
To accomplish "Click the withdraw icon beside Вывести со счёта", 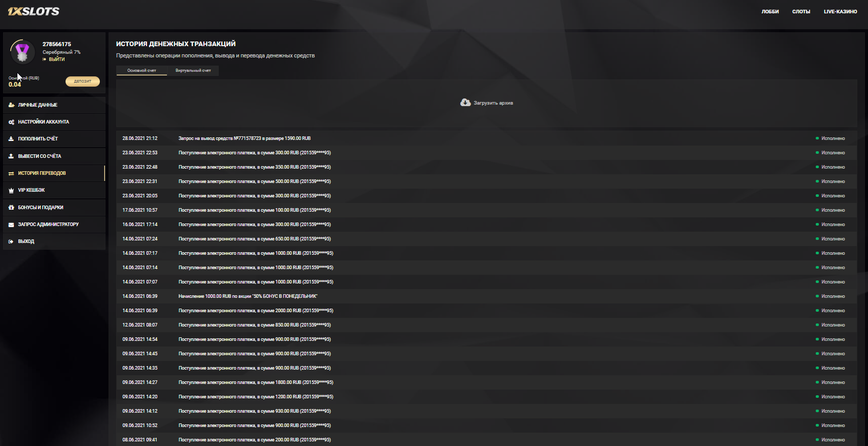I will tap(11, 156).
